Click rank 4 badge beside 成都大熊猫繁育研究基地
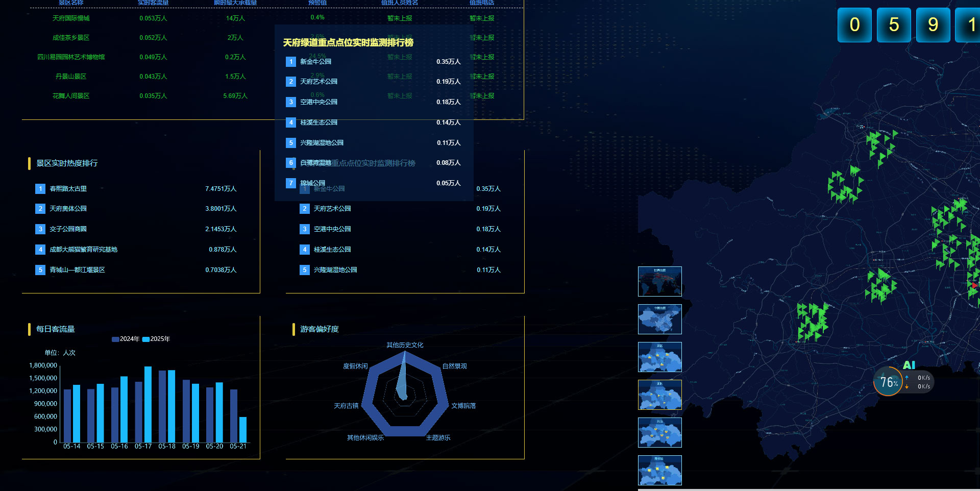The height and width of the screenshot is (491, 980). tap(40, 250)
